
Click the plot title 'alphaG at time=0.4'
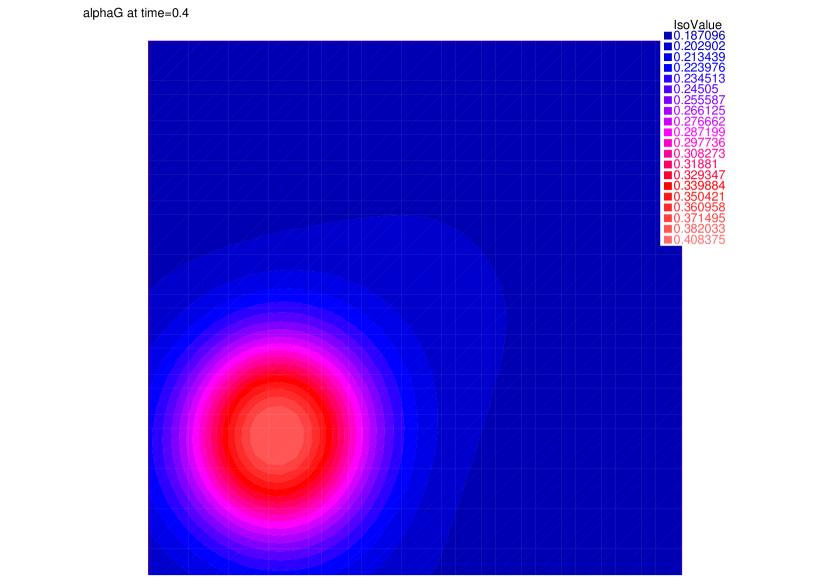[x=136, y=13]
